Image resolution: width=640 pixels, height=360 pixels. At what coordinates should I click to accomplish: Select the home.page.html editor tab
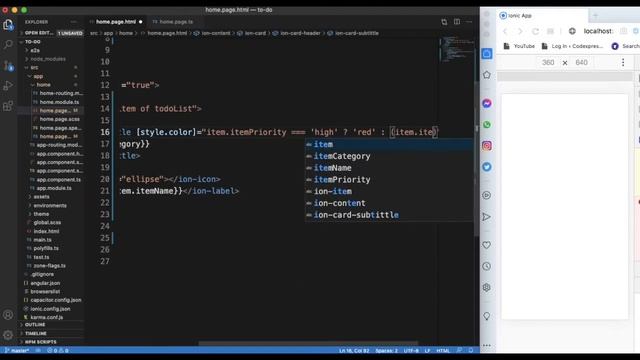[116, 22]
